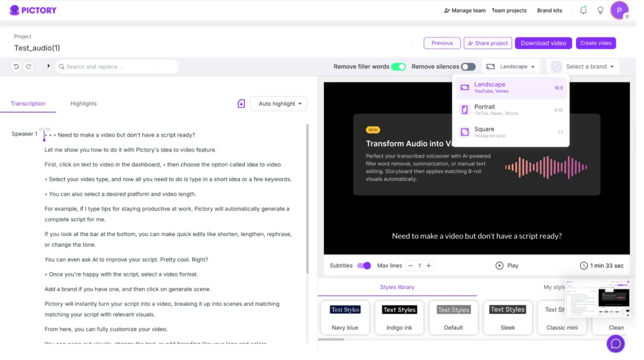Image resolution: width=644 pixels, height=360 pixels.
Task: Choose Landscape 16:9 format
Action: tap(511, 87)
